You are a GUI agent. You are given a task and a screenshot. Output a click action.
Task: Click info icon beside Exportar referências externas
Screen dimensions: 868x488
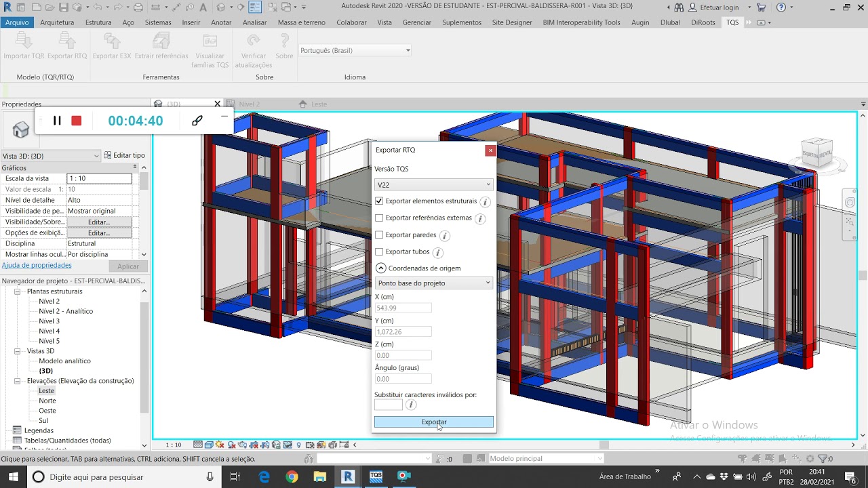pyautogui.click(x=480, y=219)
